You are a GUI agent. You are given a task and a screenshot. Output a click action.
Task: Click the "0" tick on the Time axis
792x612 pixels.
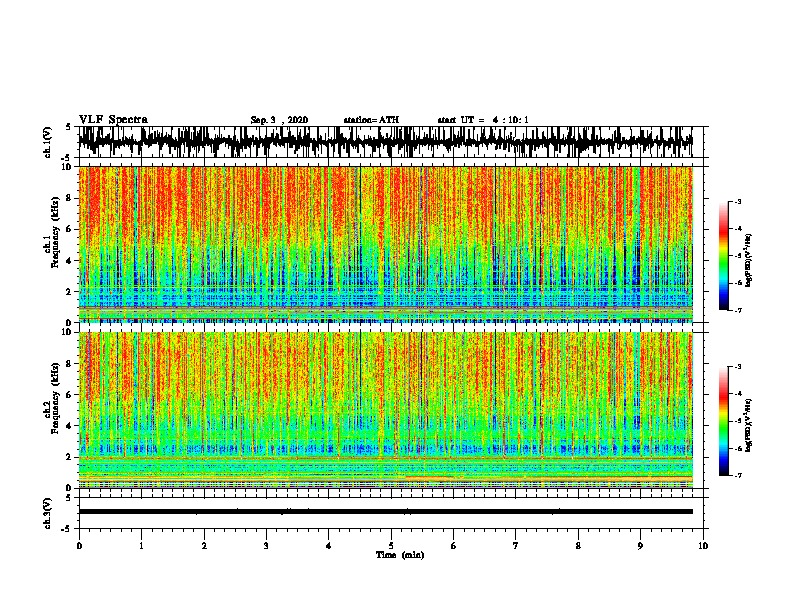pos(79,546)
